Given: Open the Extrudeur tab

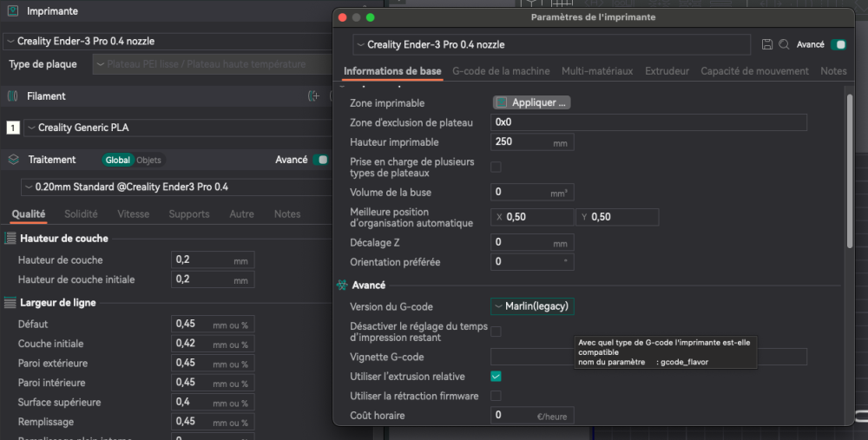Looking at the screenshot, I should point(667,71).
